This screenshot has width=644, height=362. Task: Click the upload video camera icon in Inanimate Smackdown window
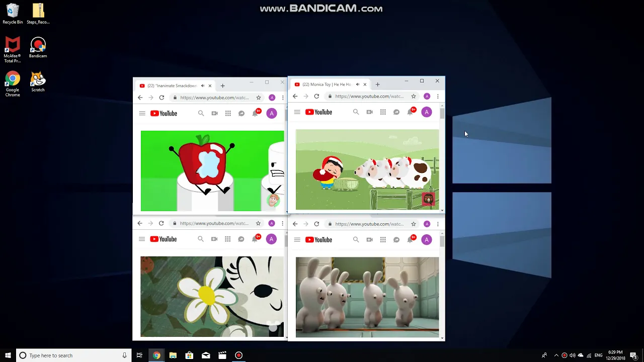tap(215, 114)
